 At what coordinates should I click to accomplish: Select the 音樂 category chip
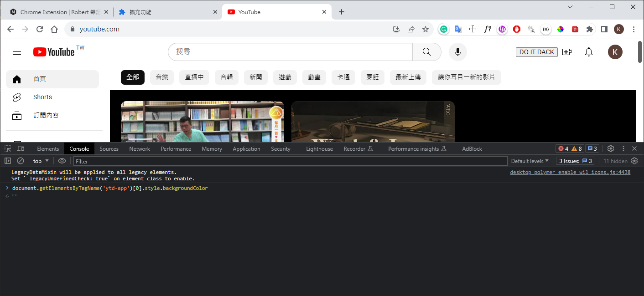tap(162, 77)
